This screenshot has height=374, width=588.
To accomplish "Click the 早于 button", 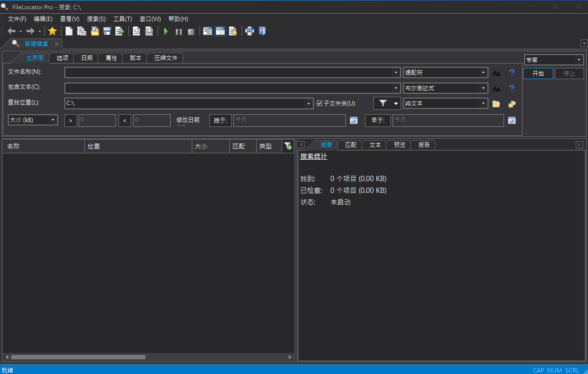I will [x=378, y=121].
